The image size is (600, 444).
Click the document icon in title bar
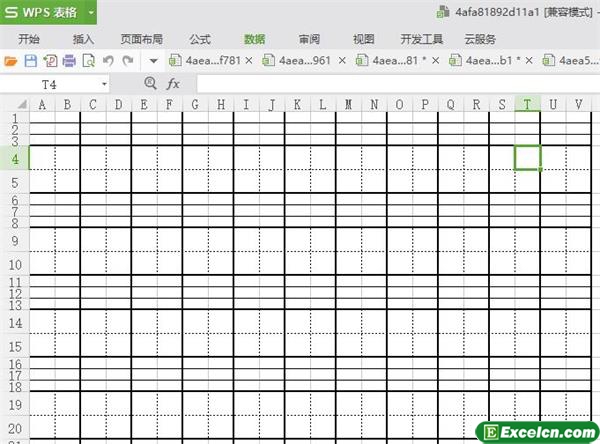pyautogui.click(x=443, y=12)
